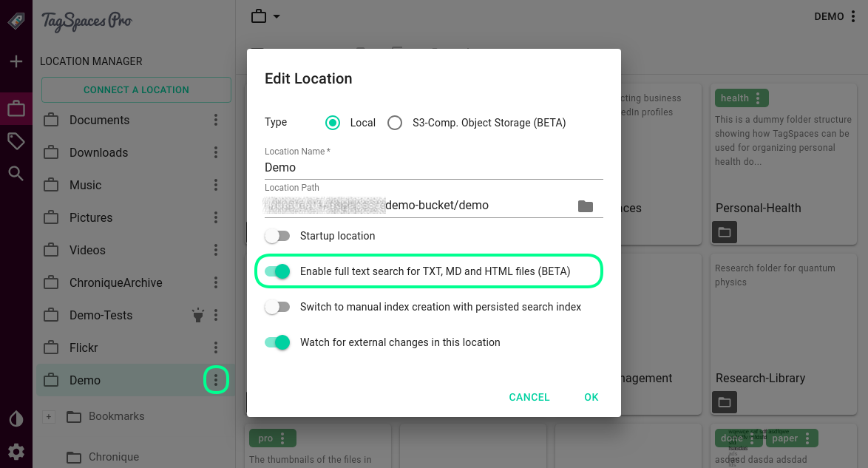868x468 pixels.
Task: Click the plus create-new icon in left rail
Action: (x=16, y=61)
